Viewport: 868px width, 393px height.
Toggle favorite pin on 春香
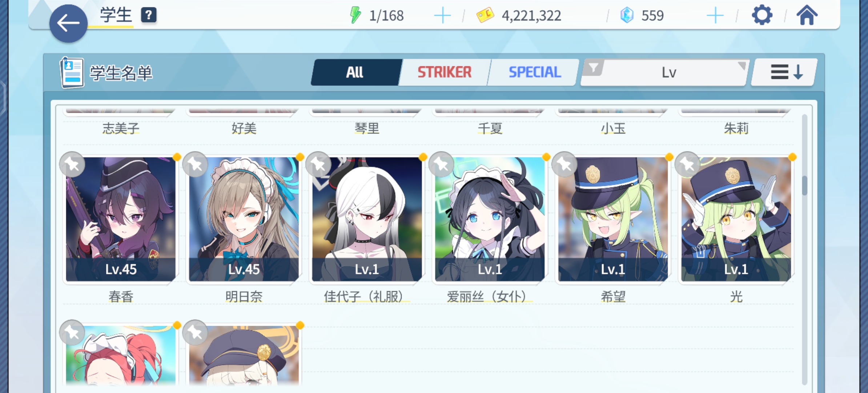tap(72, 164)
